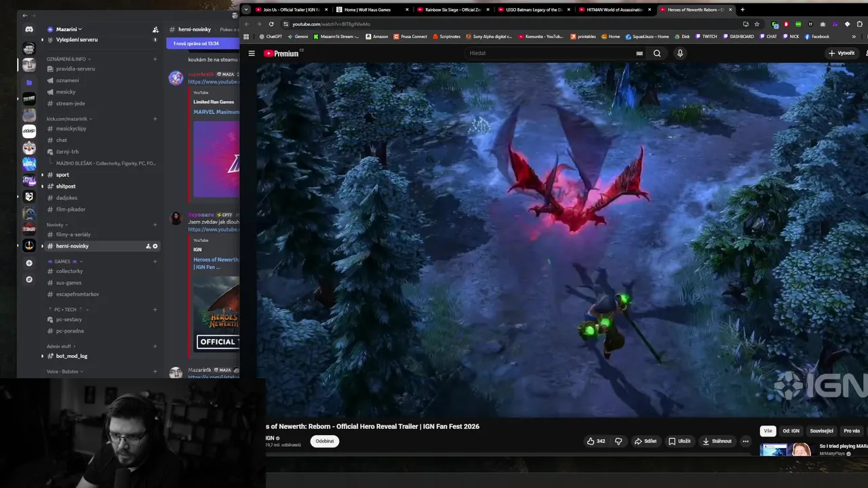The width and height of the screenshot is (868, 488).
Task: Switch to LEGO Batman tab
Action: pyautogui.click(x=533, y=9)
